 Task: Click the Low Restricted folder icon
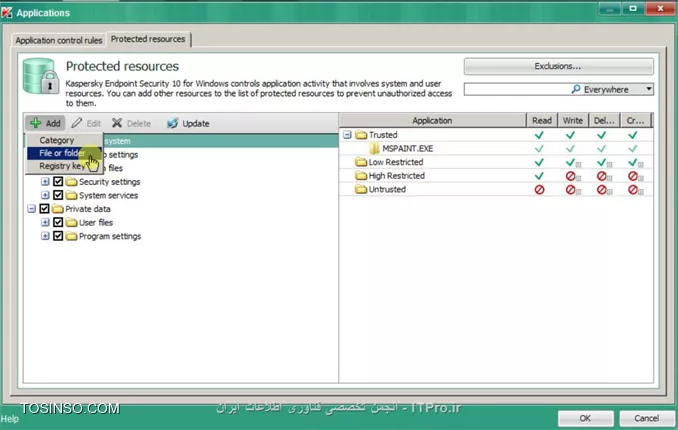click(361, 162)
